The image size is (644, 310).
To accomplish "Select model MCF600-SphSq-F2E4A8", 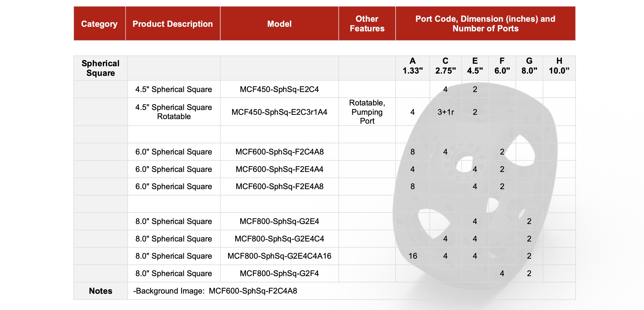I will tap(279, 187).
